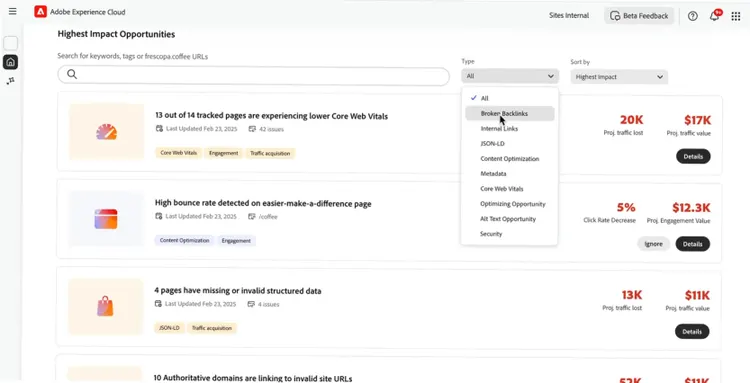Image resolution: width=750 pixels, height=383 pixels.
Task: Open '4 pages have missing' title
Action: coord(238,291)
